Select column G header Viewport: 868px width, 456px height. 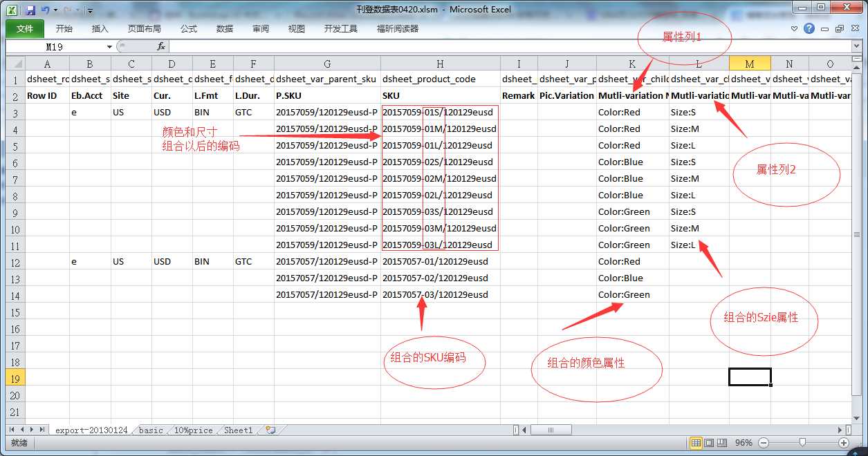[327, 64]
